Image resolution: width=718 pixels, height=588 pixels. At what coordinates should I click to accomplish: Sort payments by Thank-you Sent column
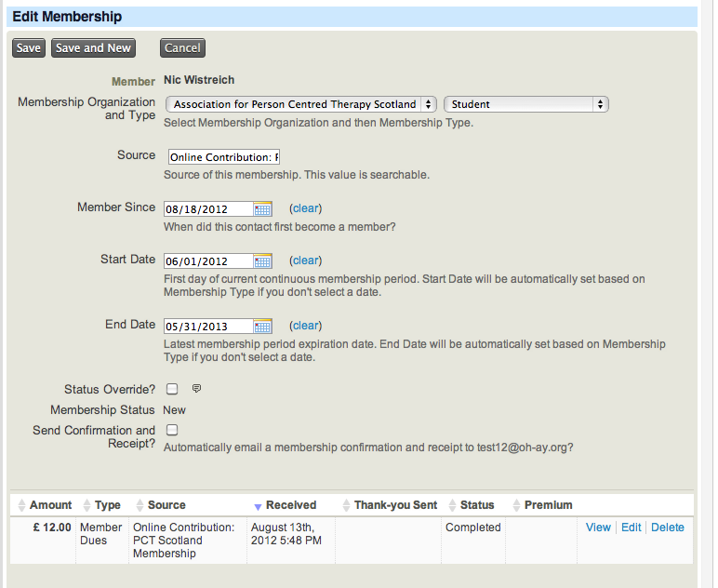click(394, 505)
